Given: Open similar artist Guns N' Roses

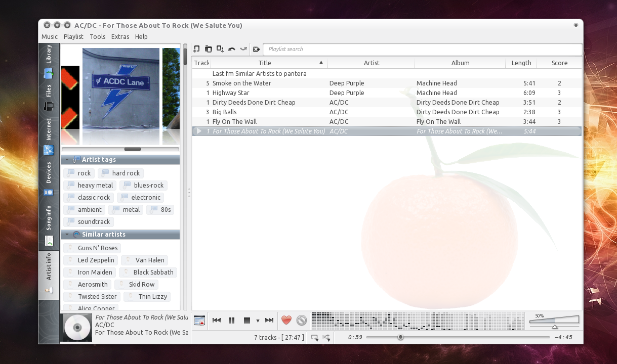Looking at the screenshot, I should click(92, 248).
